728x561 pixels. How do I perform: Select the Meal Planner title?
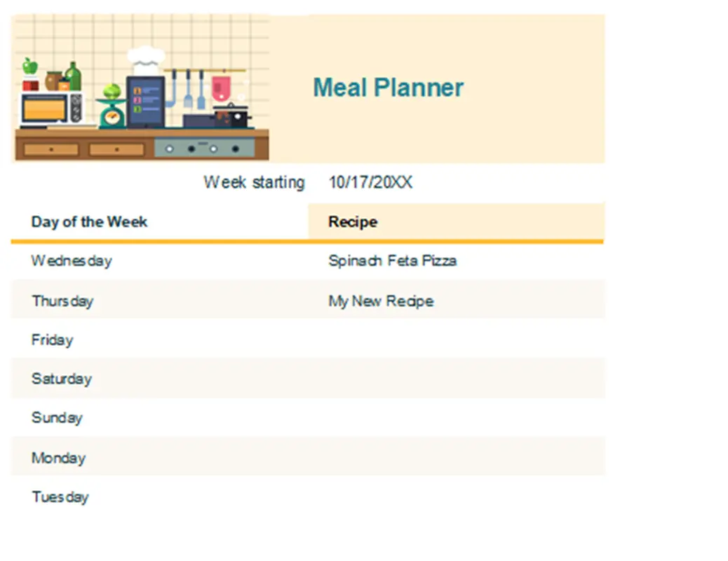(388, 88)
